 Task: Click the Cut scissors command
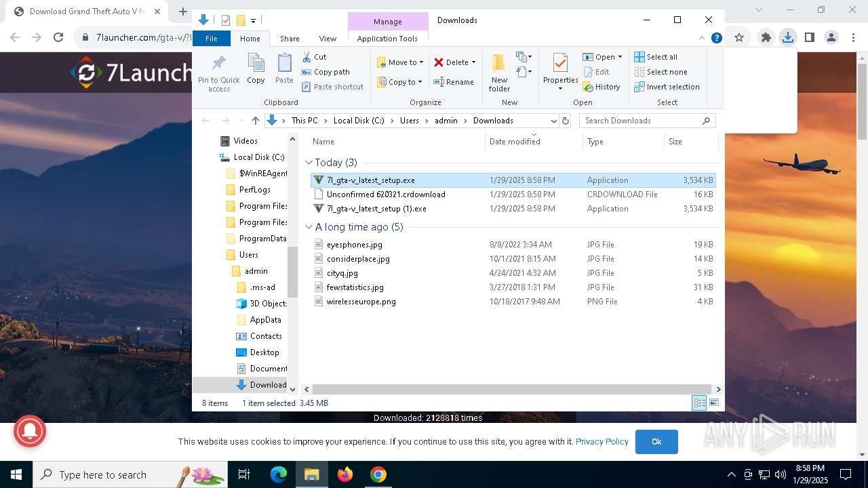[314, 57]
